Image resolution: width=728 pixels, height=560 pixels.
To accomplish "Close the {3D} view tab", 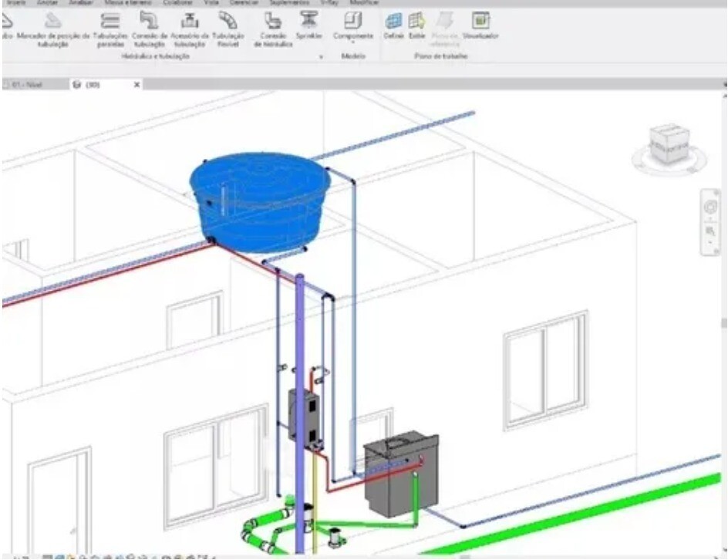I will (137, 85).
